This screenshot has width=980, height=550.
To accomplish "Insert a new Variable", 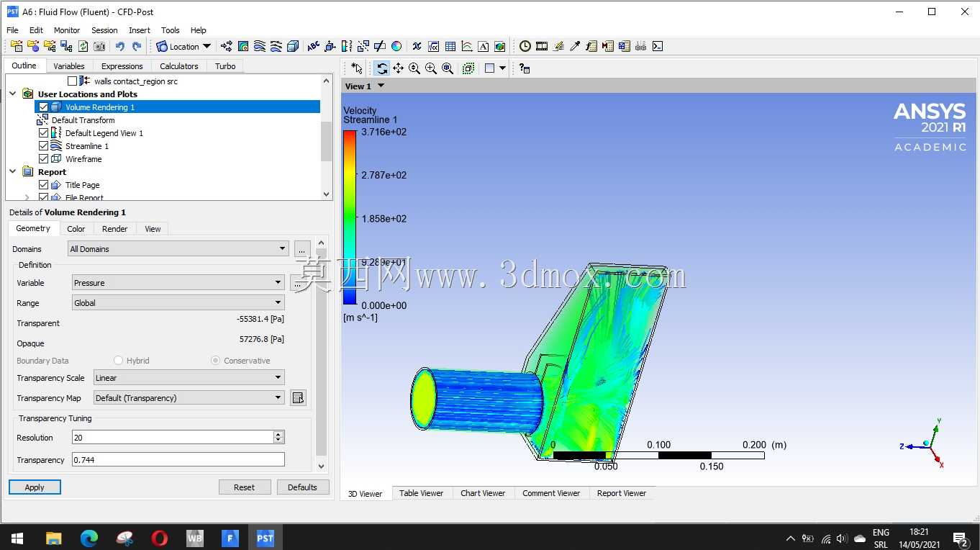I will [x=417, y=46].
